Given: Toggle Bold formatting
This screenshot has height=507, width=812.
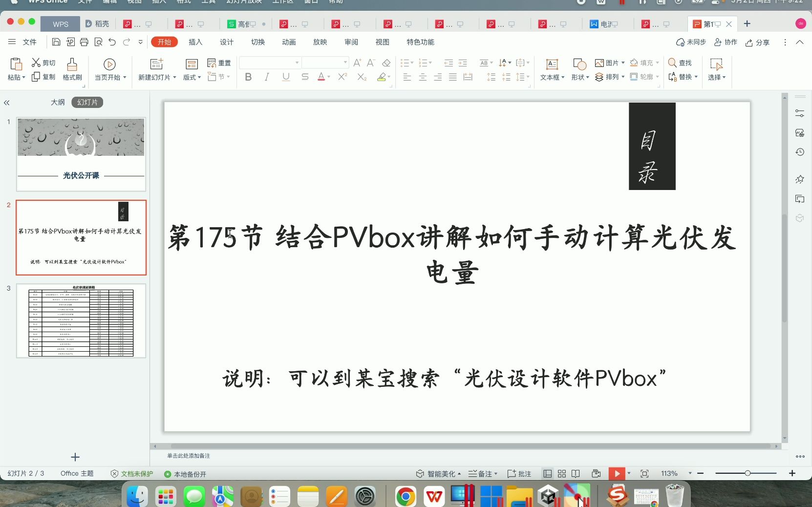Looking at the screenshot, I should tap(248, 77).
